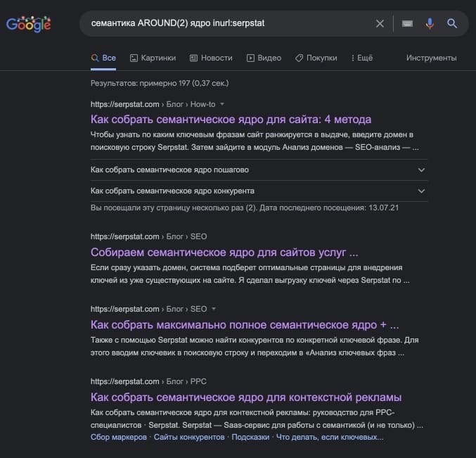Open the Подсказки sitelink
This screenshot has height=458, width=476.
click(x=250, y=437)
